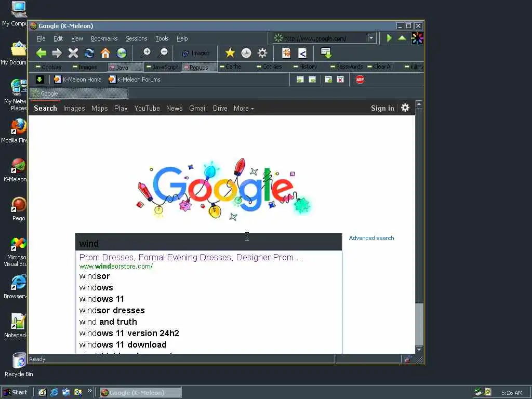Image resolution: width=532 pixels, height=399 pixels.
Task: Open the View menu
Action: pyautogui.click(x=77, y=38)
